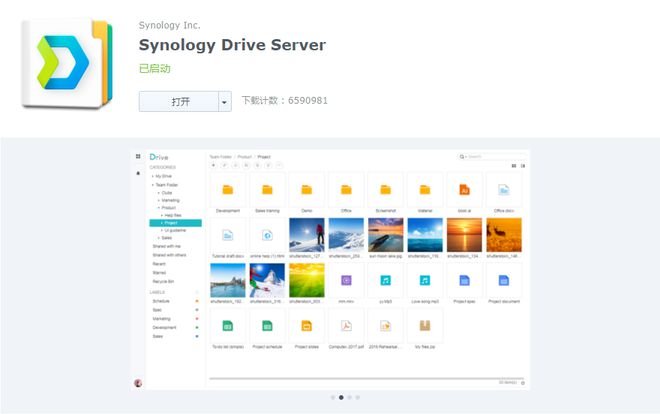Click the My files.zip archive icon

tap(425, 326)
